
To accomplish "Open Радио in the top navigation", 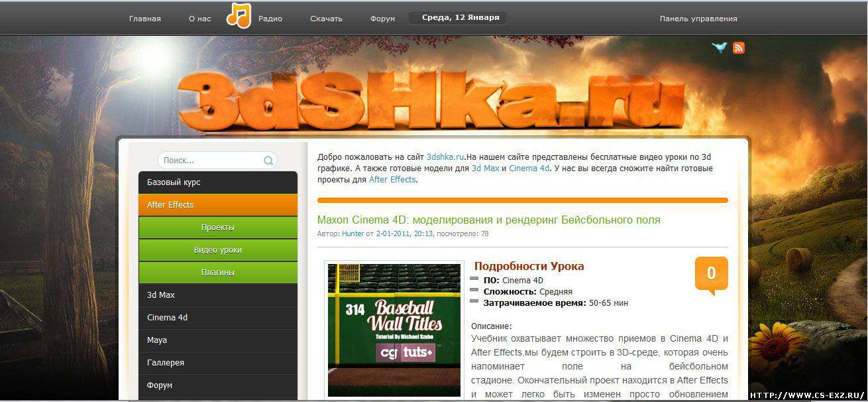I will pos(270,19).
